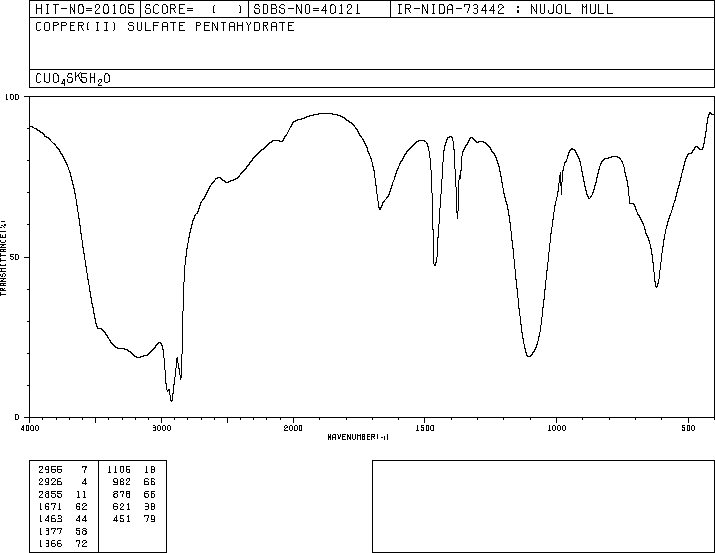Click the COPPER(II) SULFATE PENTAHYDRATE title

click(x=165, y=27)
